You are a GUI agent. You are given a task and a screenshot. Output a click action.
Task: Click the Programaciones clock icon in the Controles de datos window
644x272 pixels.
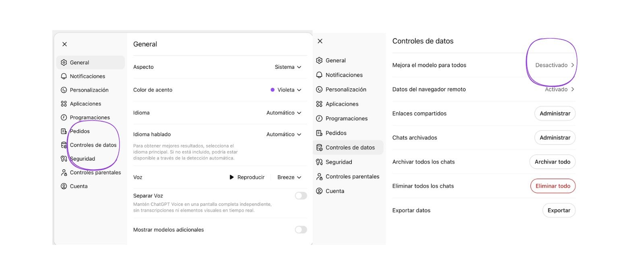(x=319, y=118)
